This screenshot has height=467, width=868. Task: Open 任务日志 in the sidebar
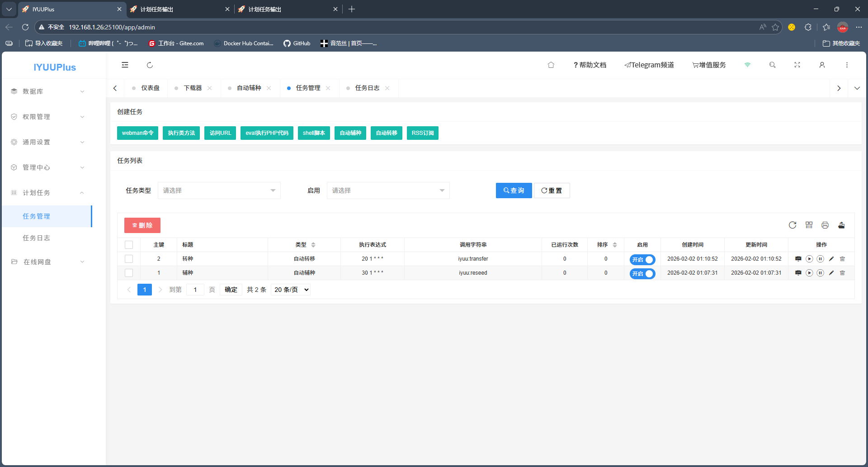click(37, 238)
